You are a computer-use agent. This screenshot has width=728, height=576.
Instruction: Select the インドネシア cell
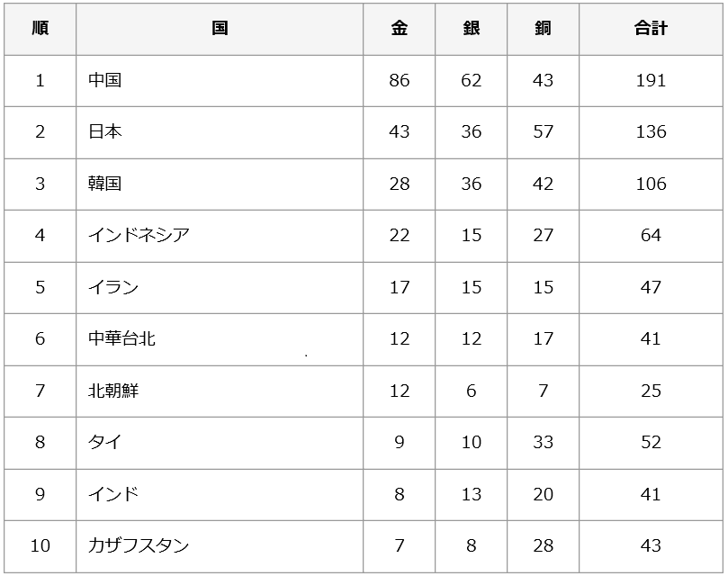[220, 236]
